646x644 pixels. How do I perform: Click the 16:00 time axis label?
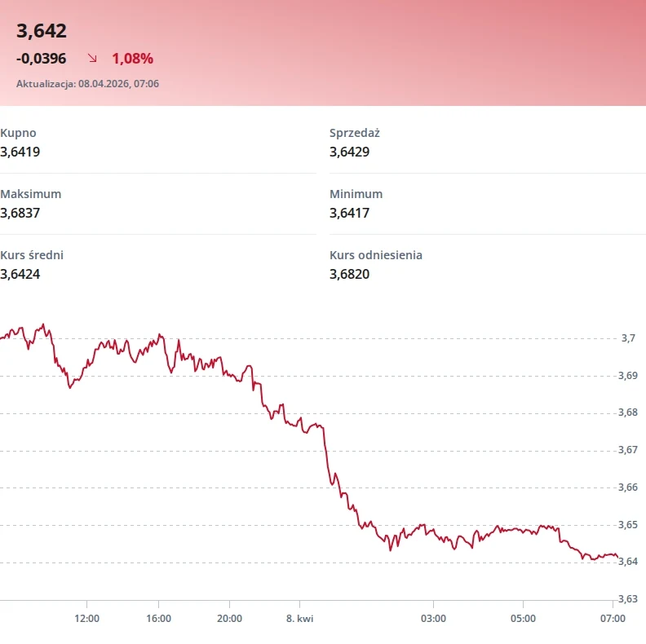[158, 619]
